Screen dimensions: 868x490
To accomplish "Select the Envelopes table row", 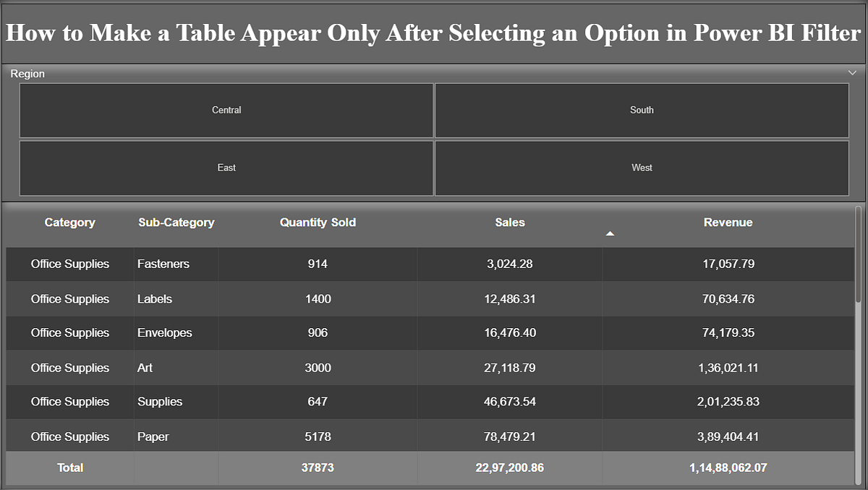I will click(289, 333).
